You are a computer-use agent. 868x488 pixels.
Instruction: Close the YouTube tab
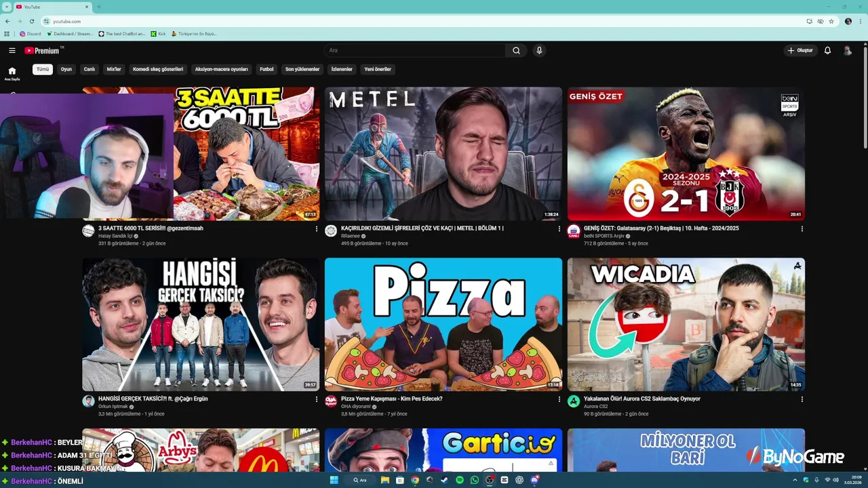(87, 7)
